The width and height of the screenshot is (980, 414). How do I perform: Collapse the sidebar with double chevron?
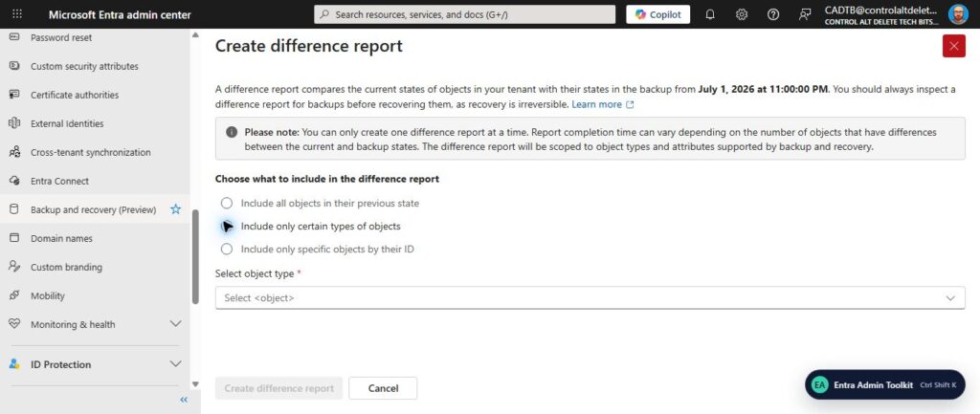coord(184,400)
